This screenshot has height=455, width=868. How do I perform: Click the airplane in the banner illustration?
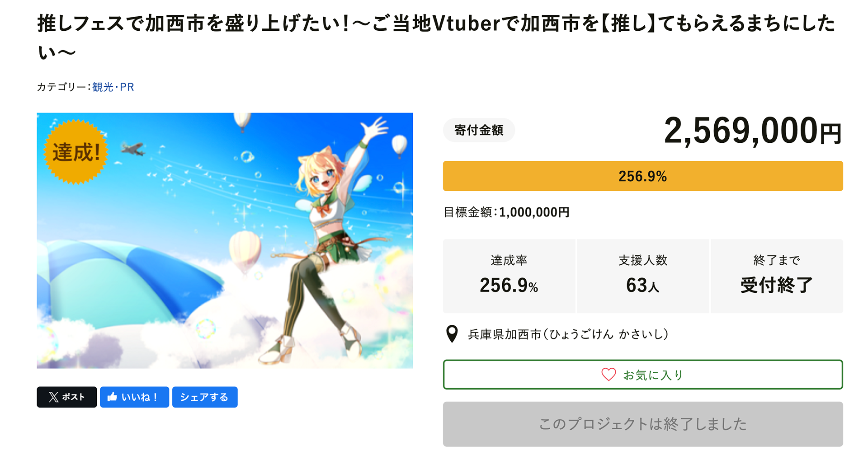coord(133,148)
